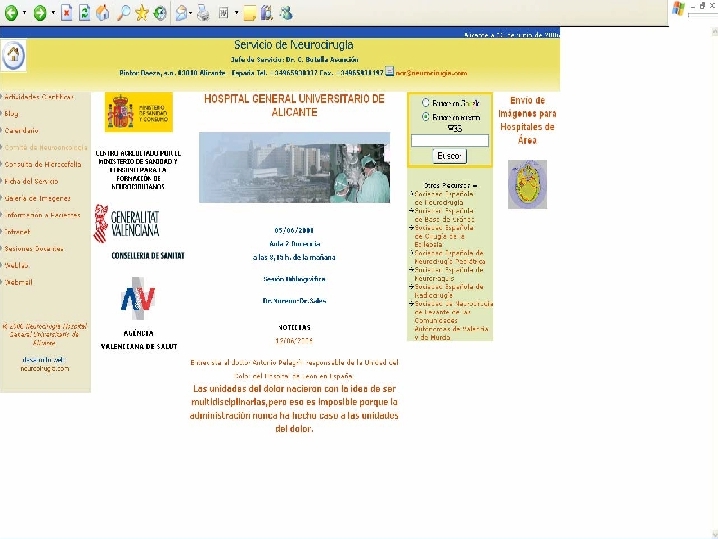Click the Windows flag logo at top right
Image resolution: width=718 pixels, height=539 pixels.
pos(678,8)
